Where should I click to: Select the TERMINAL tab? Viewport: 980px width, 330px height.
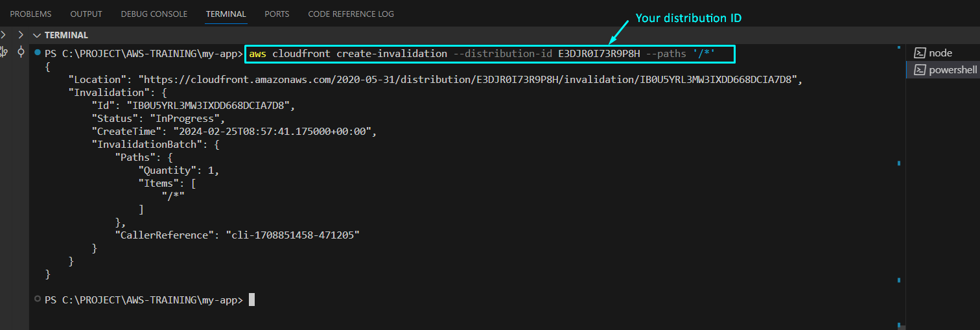[226, 14]
